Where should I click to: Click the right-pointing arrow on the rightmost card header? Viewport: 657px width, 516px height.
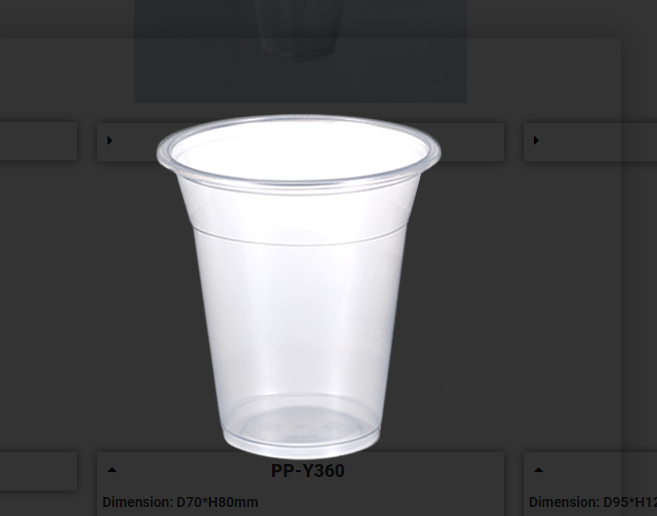[x=536, y=140]
